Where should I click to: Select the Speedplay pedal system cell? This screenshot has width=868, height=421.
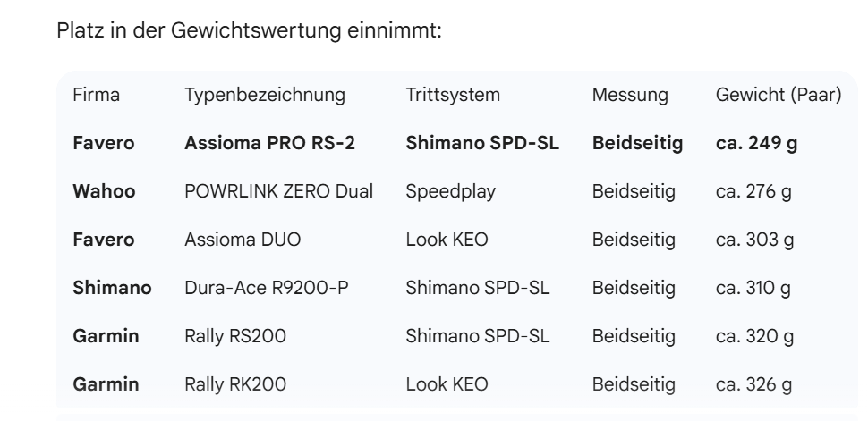[x=446, y=191]
